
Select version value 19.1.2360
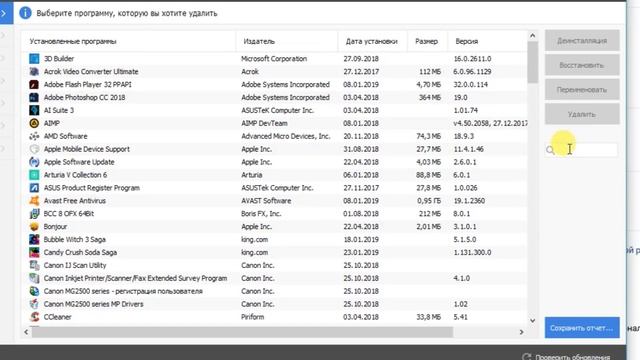click(x=469, y=201)
